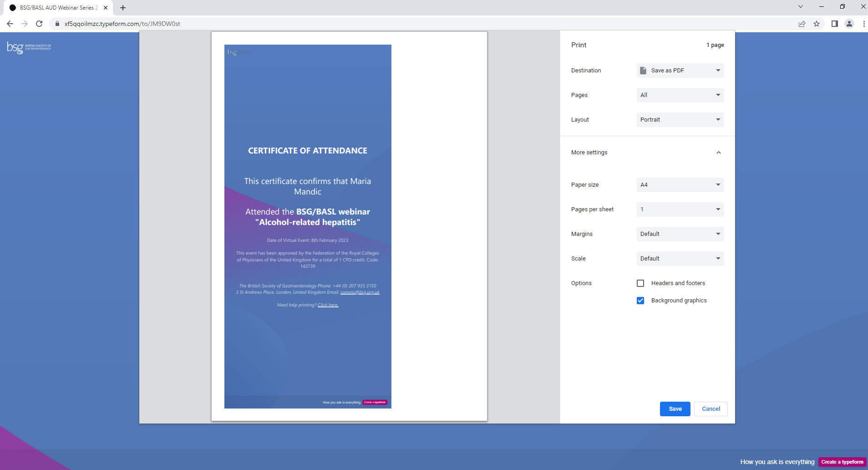
Task: Open the tab search dropdown arrow
Action: 801,6
